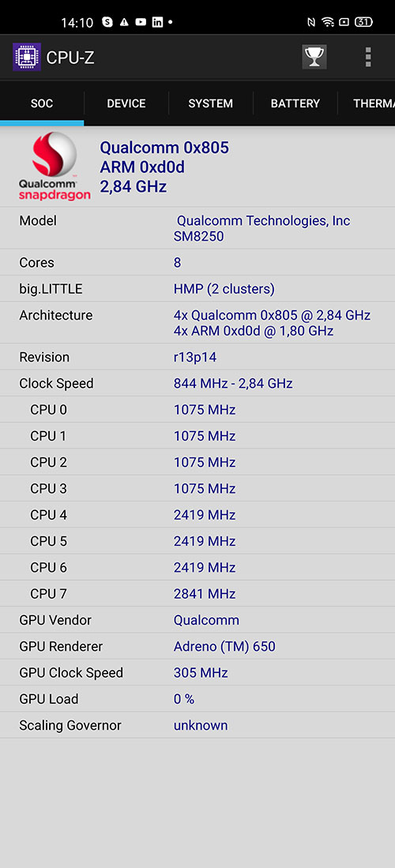This screenshot has width=395, height=868.
Task: Tap the trophy validation icon
Action: coord(314,57)
